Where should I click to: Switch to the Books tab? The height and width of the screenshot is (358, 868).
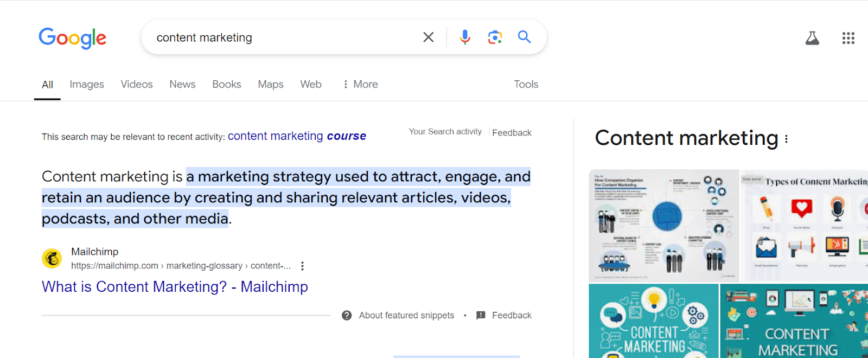tap(227, 84)
